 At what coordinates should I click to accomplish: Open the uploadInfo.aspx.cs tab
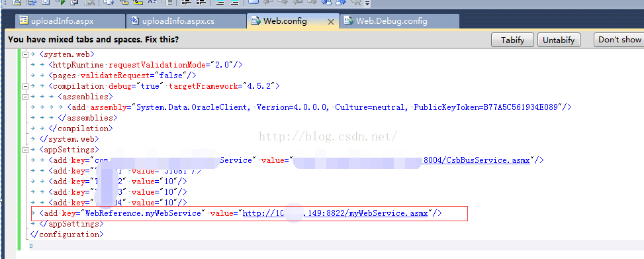(185, 21)
